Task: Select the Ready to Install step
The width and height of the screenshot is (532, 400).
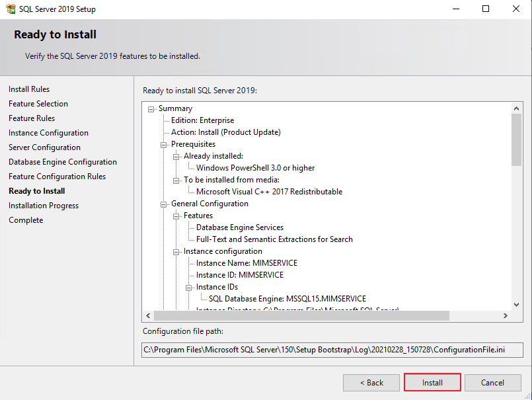Action: click(x=37, y=191)
